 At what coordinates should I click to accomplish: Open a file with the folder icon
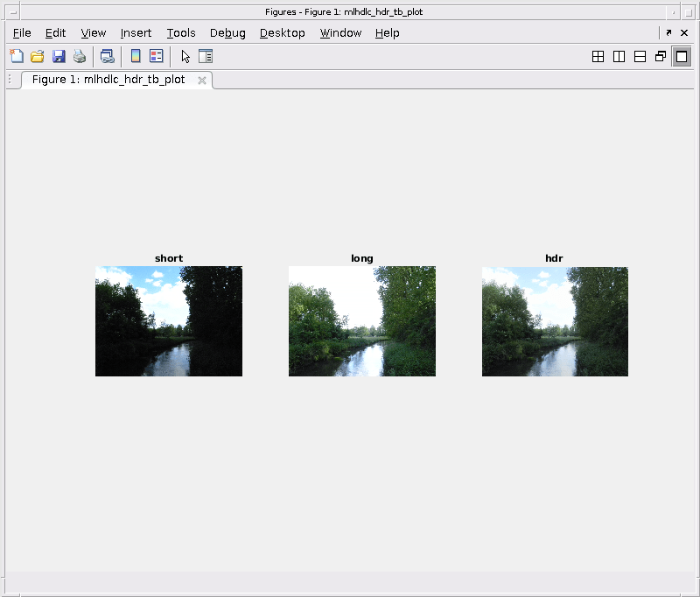tap(38, 56)
